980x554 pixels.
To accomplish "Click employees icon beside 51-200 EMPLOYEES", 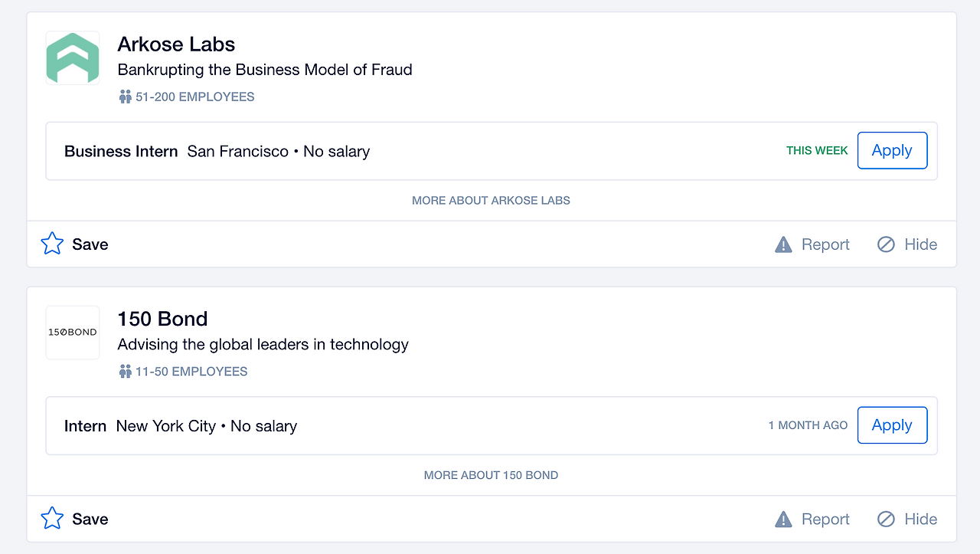I will tap(126, 97).
